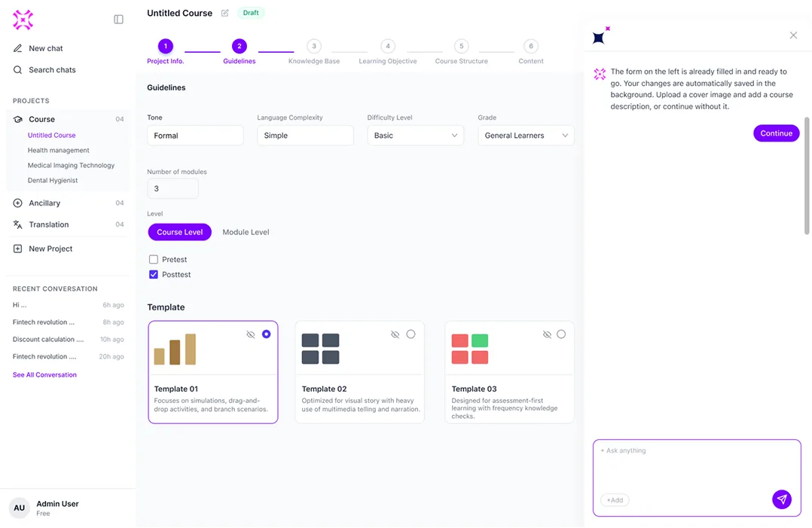
Task: Click the chat panel vertical scrollbar
Action: pyautogui.click(x=806, y=176)
